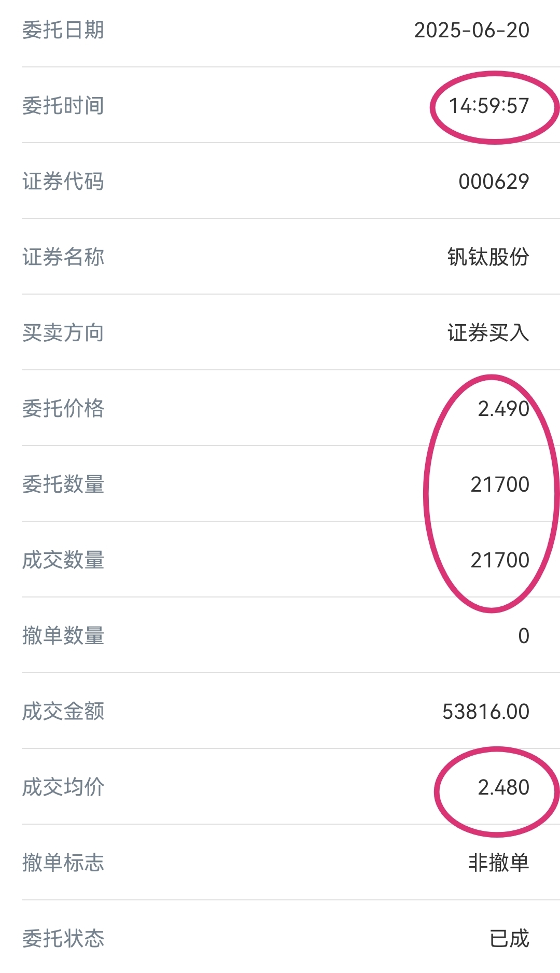Select stock name 钒钛股份
The height and width of the screenshot is (973, 560).
click(x=488, y=257)
